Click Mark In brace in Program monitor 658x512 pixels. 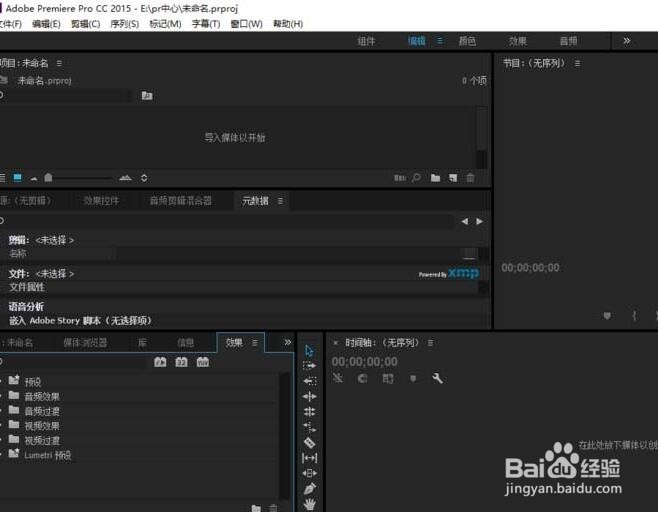[634, 316]
